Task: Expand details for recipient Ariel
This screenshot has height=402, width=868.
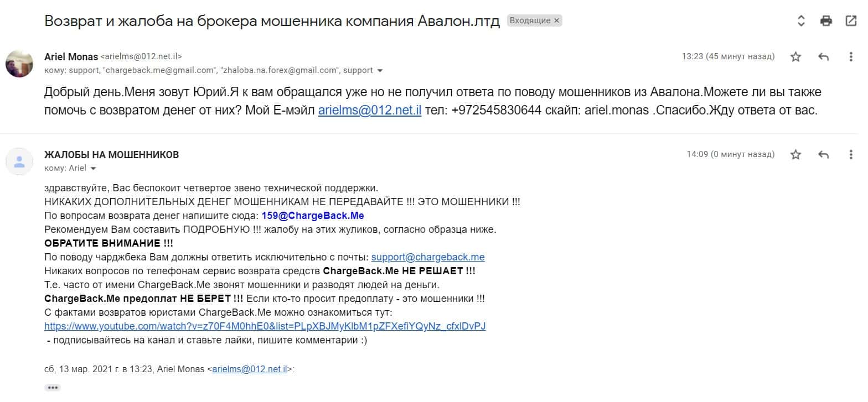Action: pos(93,168)
